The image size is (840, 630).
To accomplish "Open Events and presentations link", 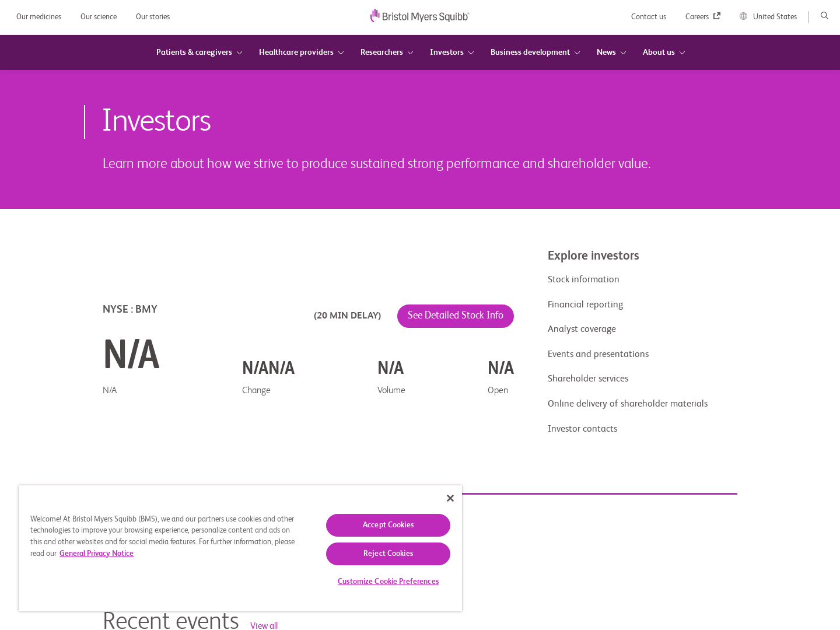I will click(x=598, y=354).
